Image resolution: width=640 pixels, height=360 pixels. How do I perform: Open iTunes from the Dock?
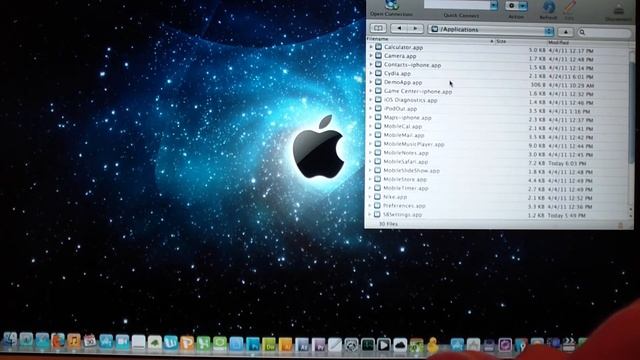[74, 341]
